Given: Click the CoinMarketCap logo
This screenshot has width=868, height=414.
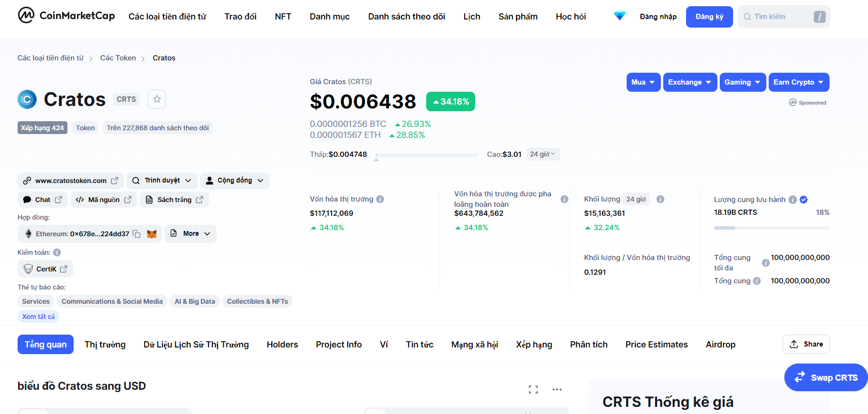Looking at the screenshot, I should 66,16.
